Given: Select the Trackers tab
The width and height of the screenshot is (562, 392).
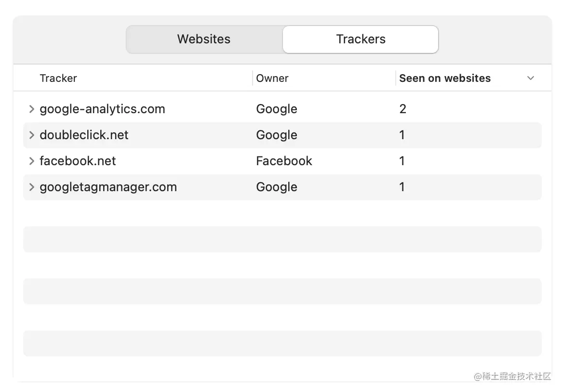Looking at the screenshot, I should click(x=361, y=39).
